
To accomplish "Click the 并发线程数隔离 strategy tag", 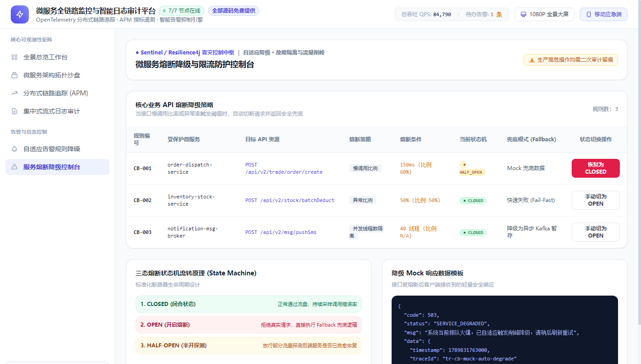I will (x=366, y=232).
